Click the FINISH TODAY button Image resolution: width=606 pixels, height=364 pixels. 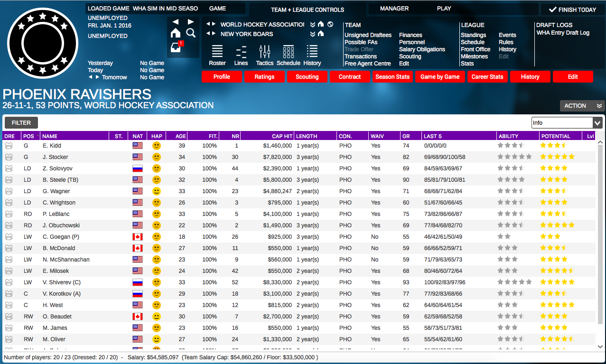571,8
